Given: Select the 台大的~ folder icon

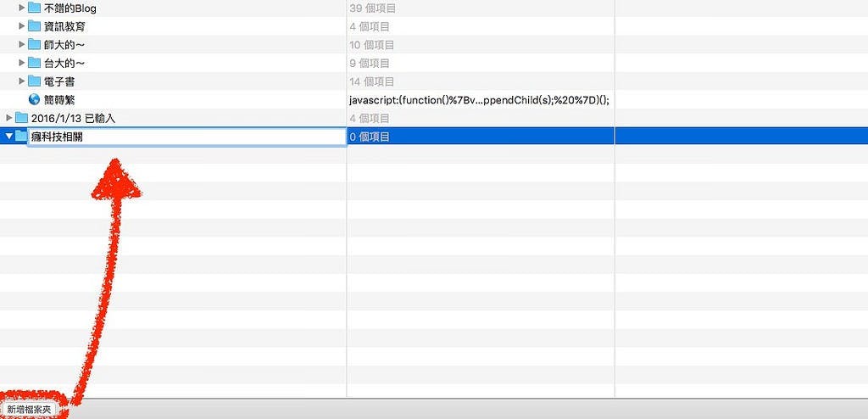Looking at the screenshot, I should click(x=34, y=63).
